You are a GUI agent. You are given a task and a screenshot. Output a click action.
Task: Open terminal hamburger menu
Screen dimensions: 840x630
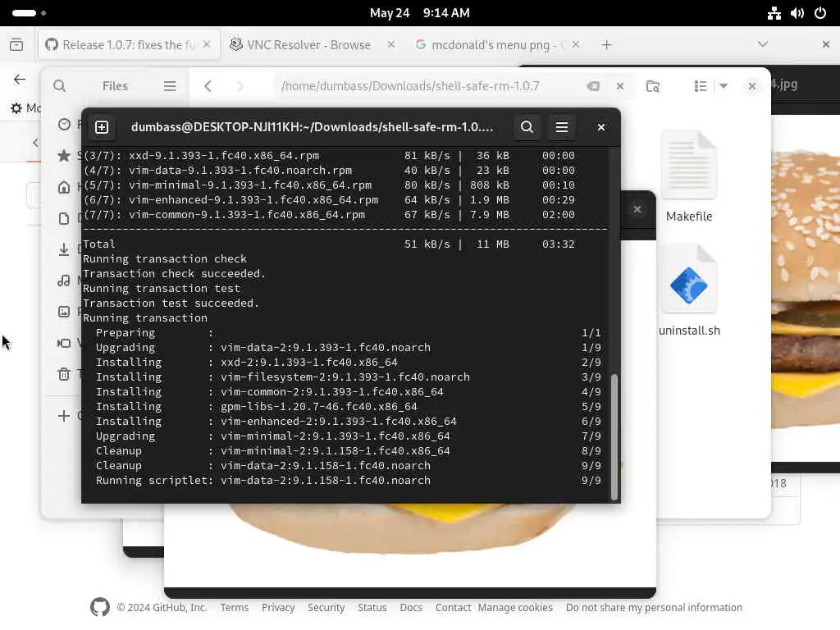pos(561,127)
